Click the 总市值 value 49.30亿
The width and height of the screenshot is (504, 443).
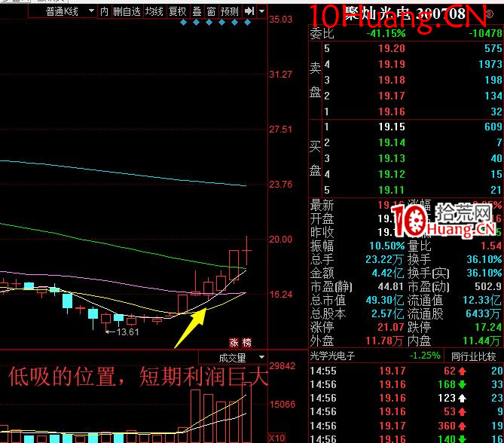coord(385,301)
